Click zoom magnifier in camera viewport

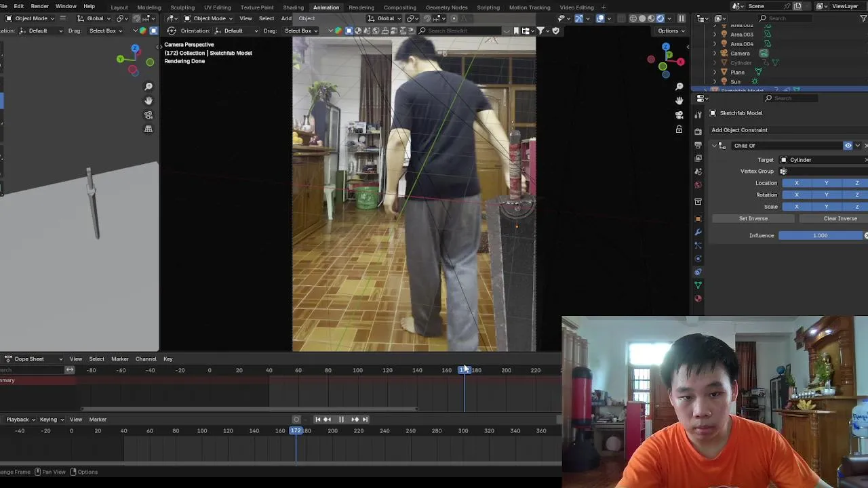679,86
